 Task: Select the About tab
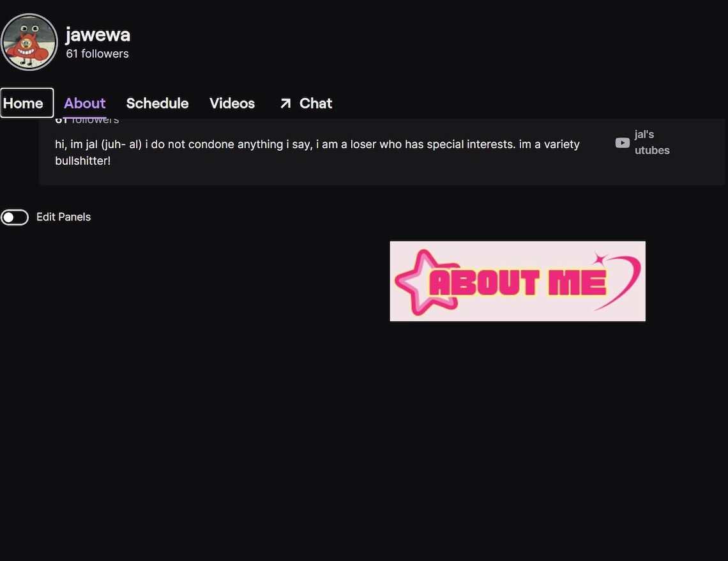click(x=85, y=101)
